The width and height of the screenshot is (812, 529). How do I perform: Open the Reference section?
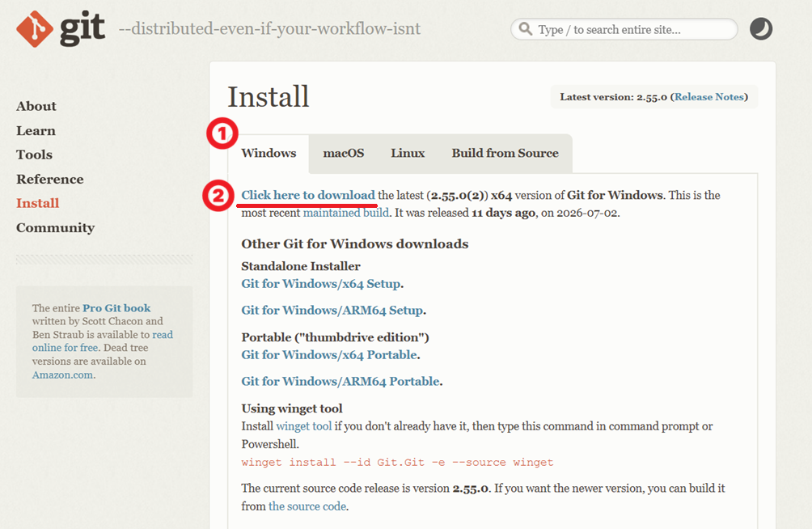point(49,179)
